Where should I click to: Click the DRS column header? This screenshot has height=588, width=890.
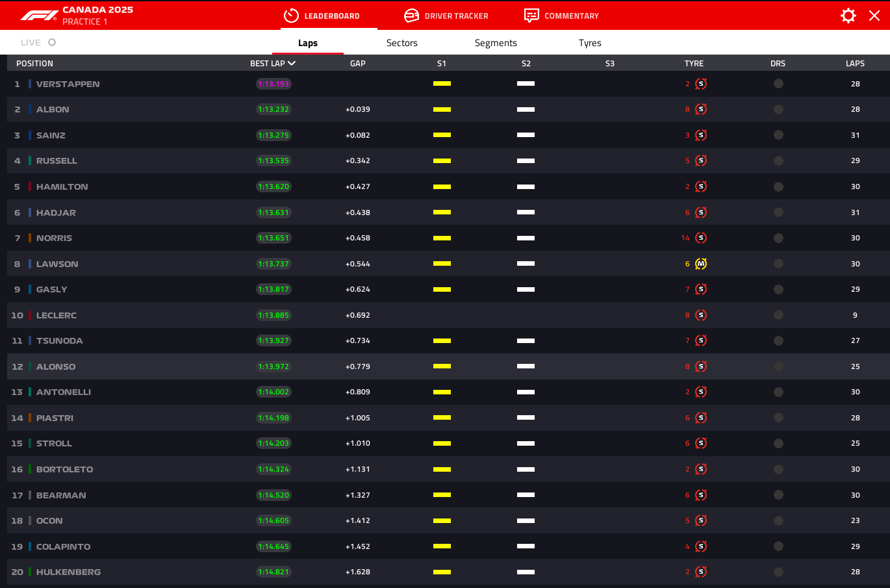778,63
